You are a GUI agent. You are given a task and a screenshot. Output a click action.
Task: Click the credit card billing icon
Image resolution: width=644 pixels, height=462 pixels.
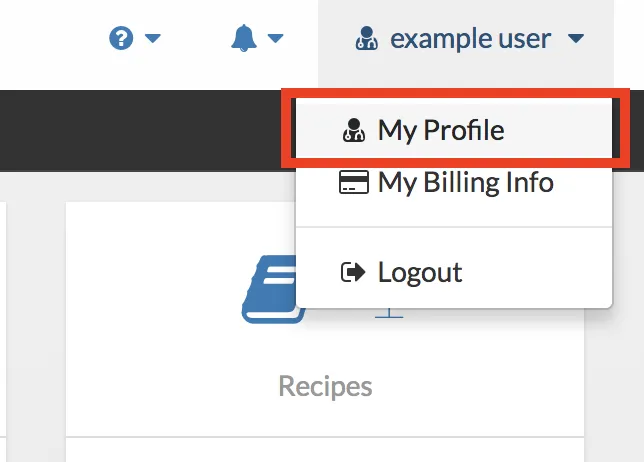click(354, 184)
